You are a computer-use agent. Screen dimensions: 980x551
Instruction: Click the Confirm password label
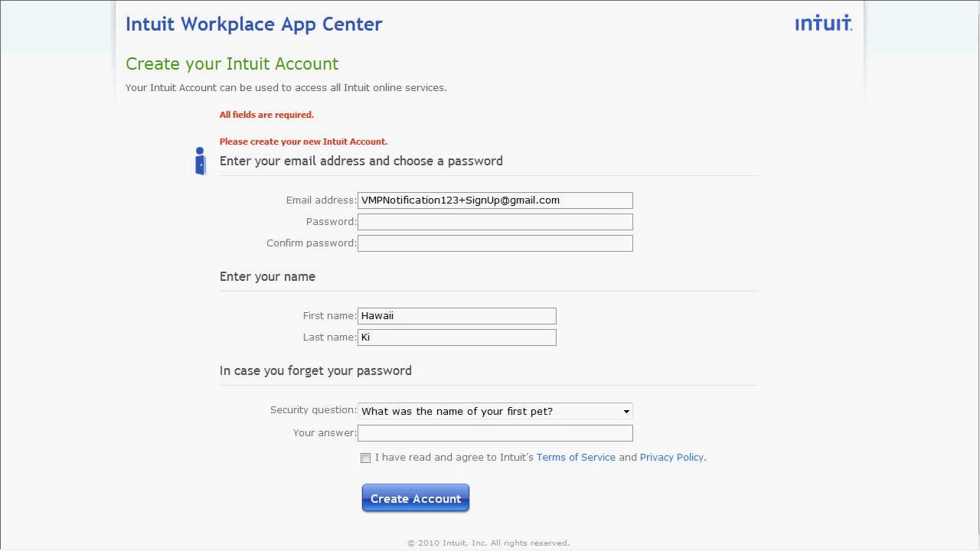[312, 243]
